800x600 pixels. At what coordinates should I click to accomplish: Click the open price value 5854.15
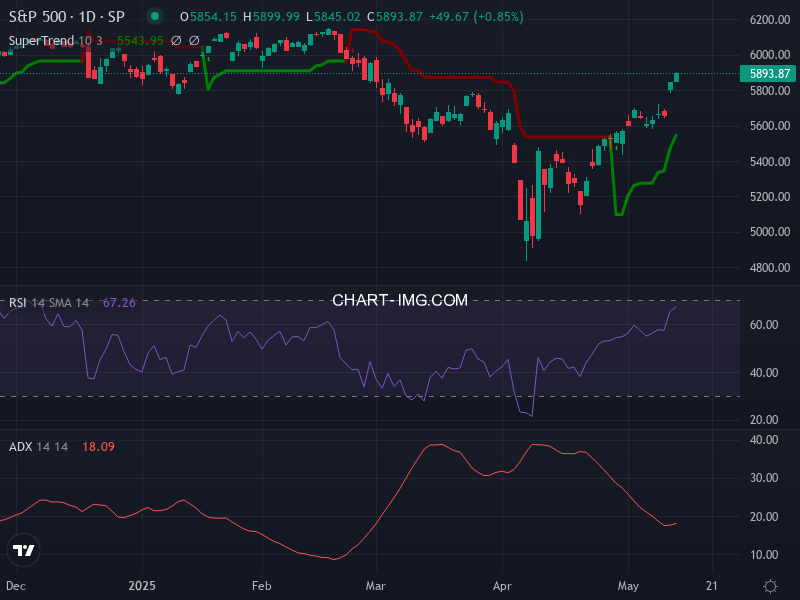pyautogui.click(x=213, y=17)
